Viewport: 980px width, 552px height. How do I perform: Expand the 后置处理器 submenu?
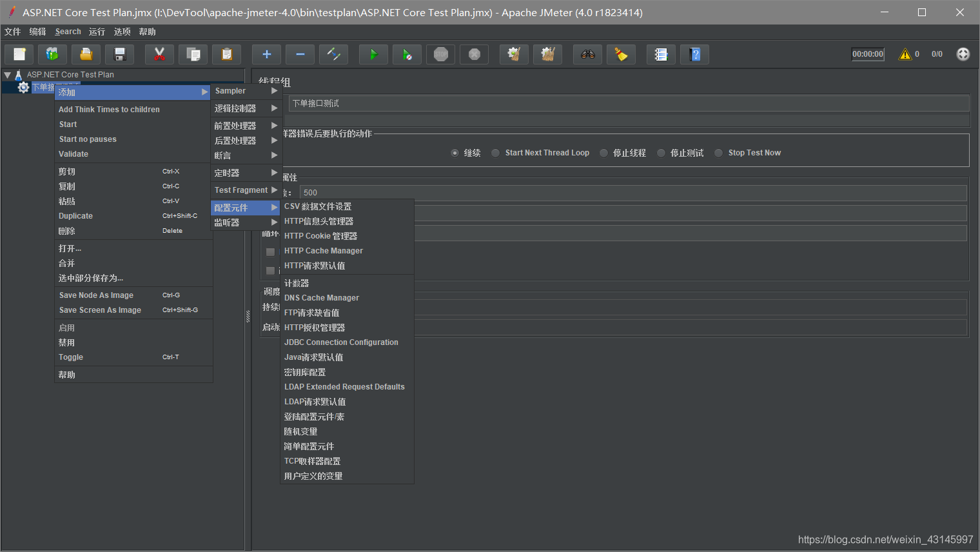click(x=246, y=141)
